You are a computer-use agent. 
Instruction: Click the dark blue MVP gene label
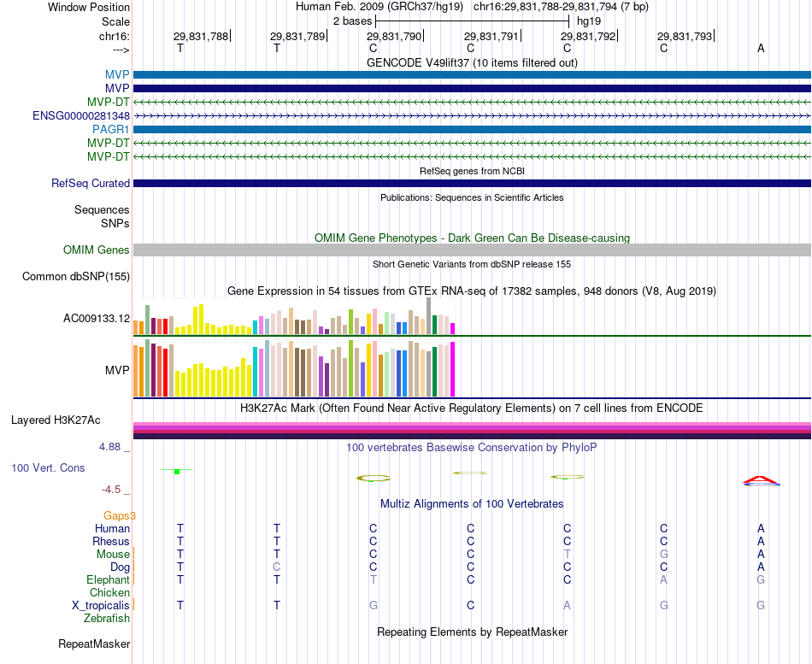[x=117, y=89]
